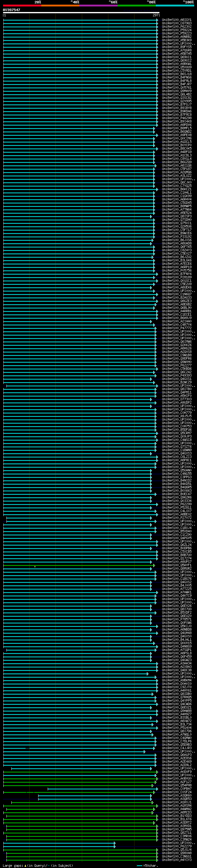Click label UniRef100_Q69UI1
The image size is (197, 868).
coord(176,57)
